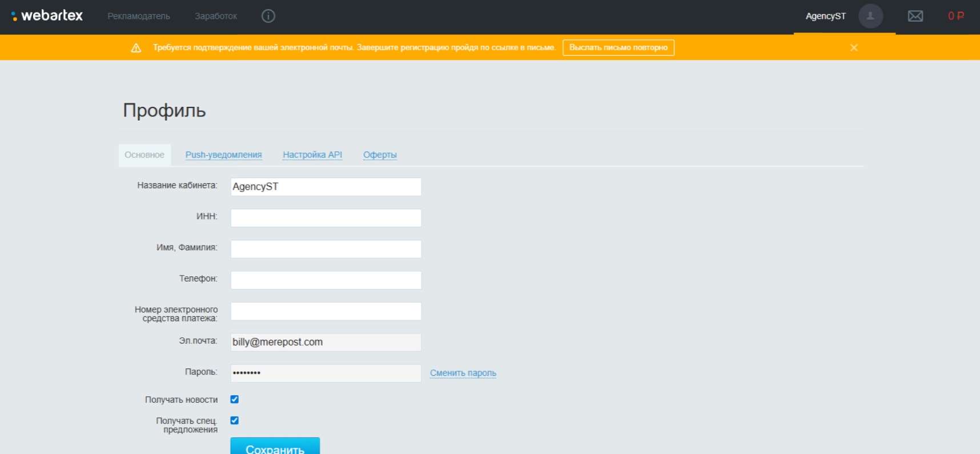Select the Основное tab
This screenshot has height=454, width=980.
click(x=144, y=155)
